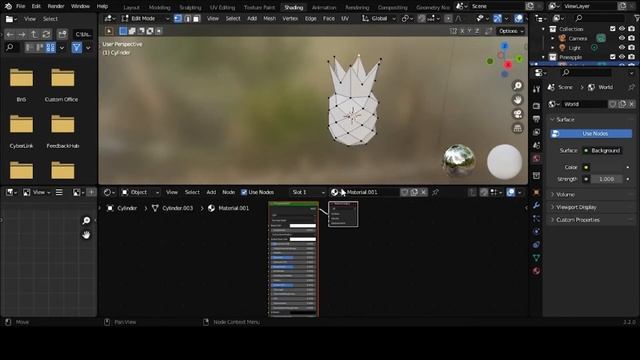Open the Options dropdown

tap(511, 31)
